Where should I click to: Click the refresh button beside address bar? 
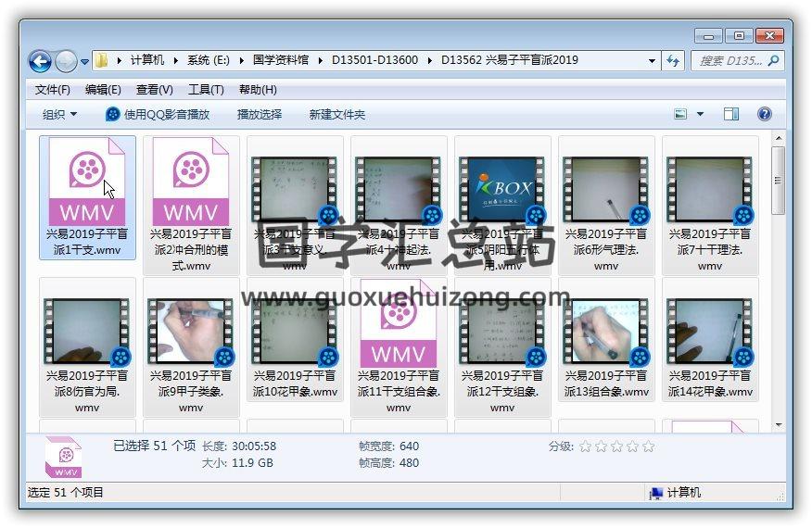coord(674,61)
